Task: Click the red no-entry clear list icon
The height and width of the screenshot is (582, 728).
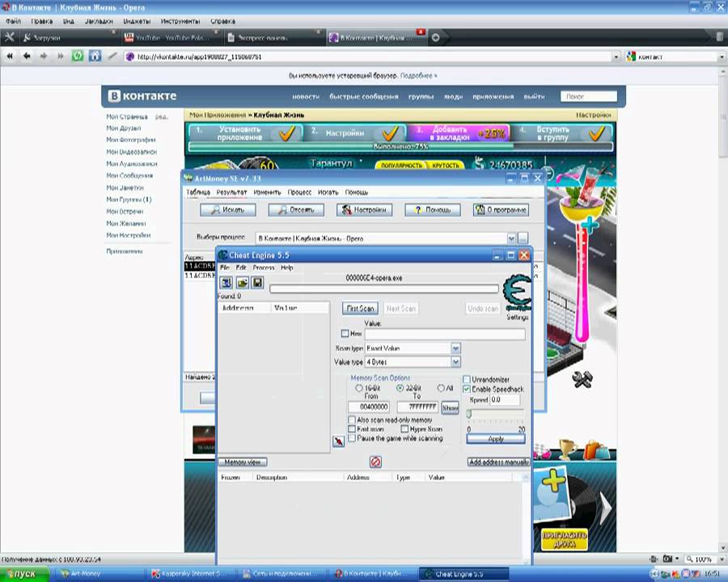Action: click(375, 462)
